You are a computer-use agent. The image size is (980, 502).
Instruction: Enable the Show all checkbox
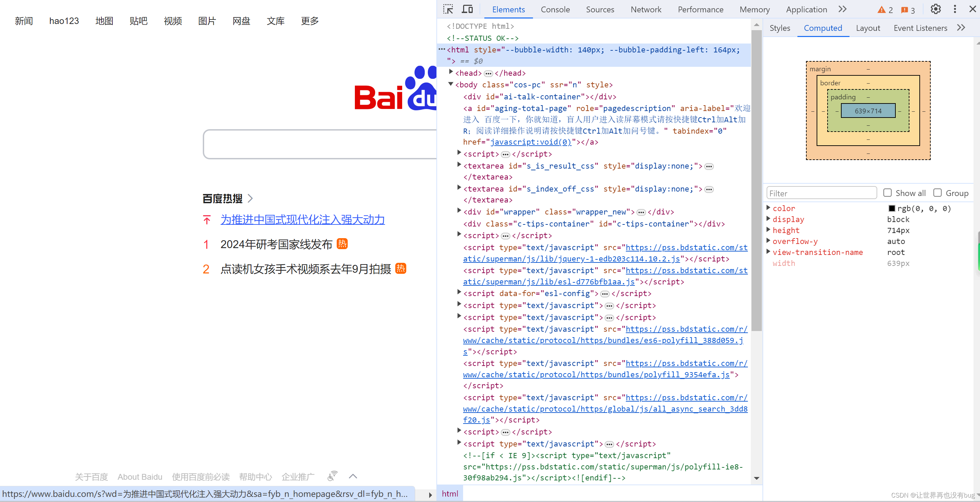888,193
